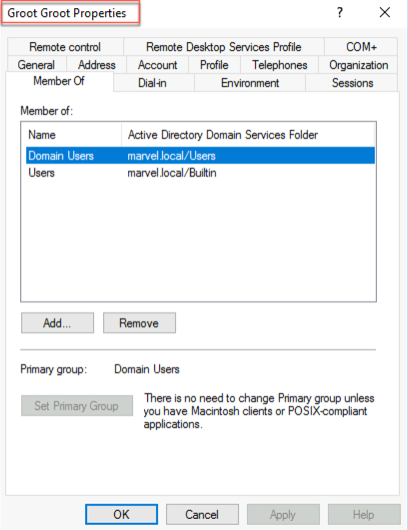The image size is (408, 530).
Task: Click the help question mark icon
Action: [x=340, y=13]
